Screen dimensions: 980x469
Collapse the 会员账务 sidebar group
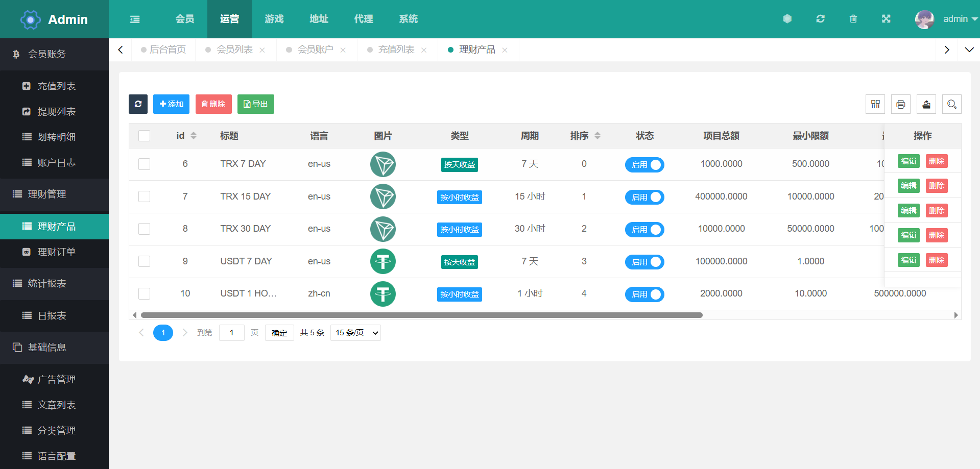(x=54, y=54)
